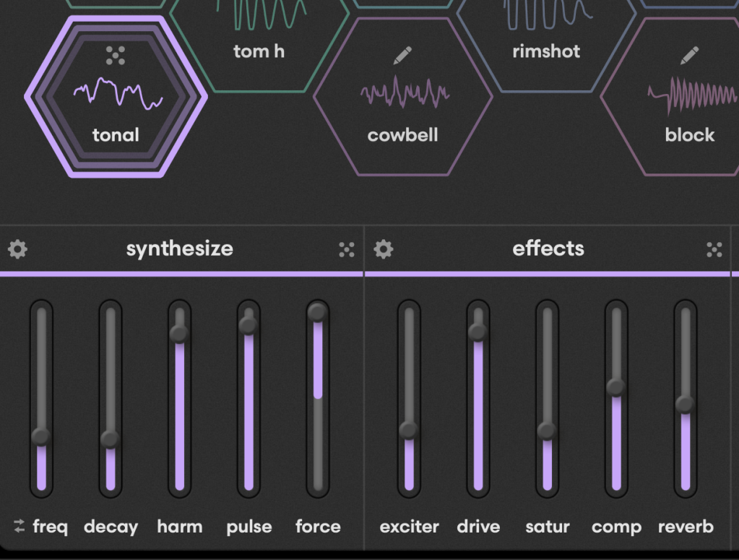Open synthesize panel settings gear
739x560 pixels.
point(17,249)
